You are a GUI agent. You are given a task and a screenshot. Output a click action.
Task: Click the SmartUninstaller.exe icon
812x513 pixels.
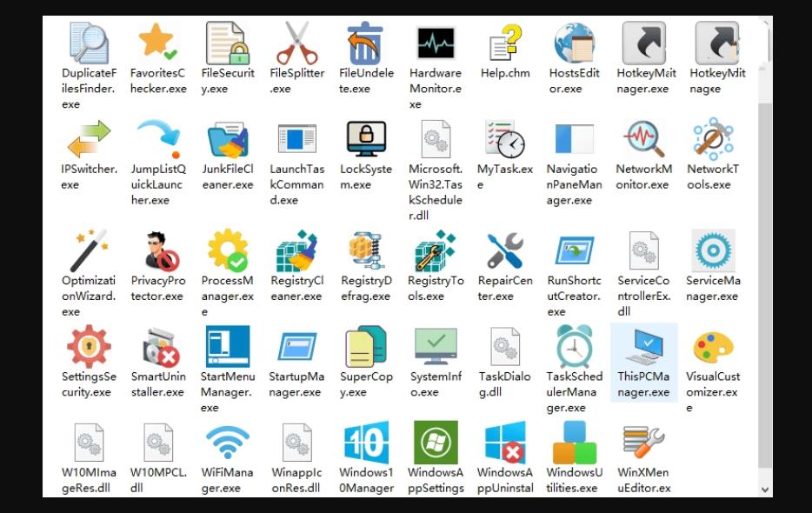158,347
